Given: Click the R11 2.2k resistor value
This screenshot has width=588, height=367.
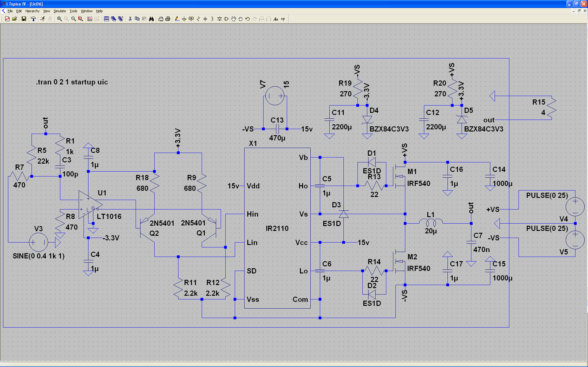Looking at the screenshot, I should point(191,293).
